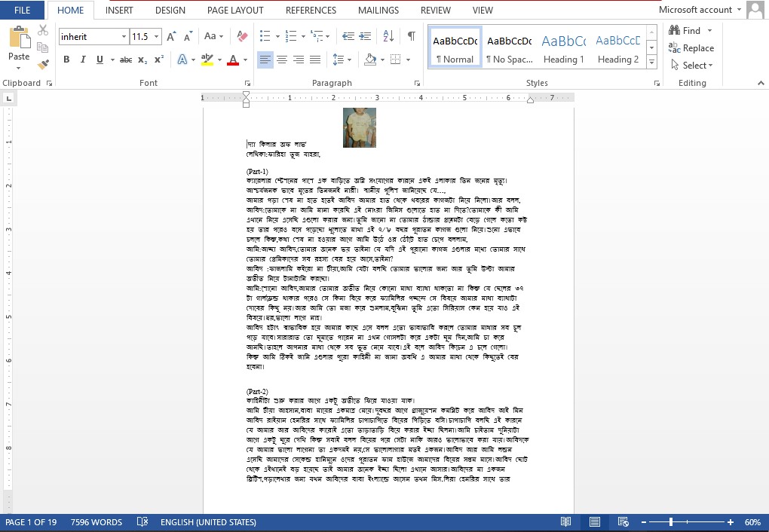The image size is (769, 532).
Task: Cut the selection using scissors icon
Action: pyautogui.click(x=43, y=30)
